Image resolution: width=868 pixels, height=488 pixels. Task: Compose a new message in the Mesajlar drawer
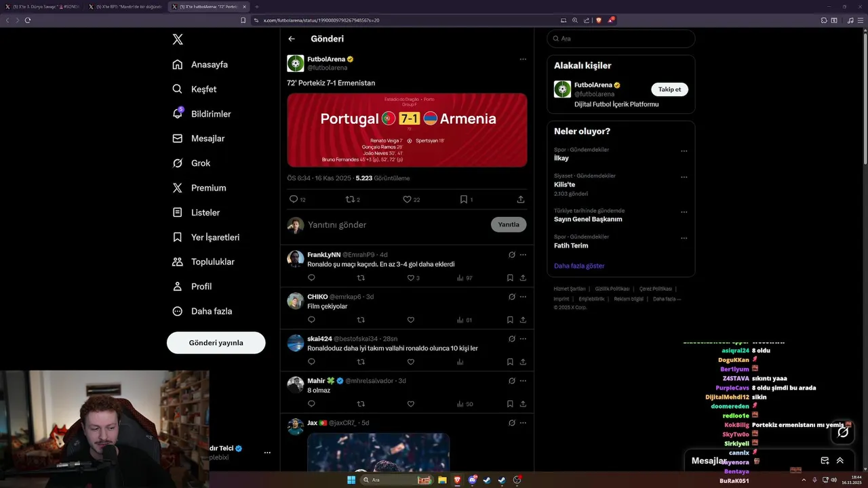[x=825, y=460]
